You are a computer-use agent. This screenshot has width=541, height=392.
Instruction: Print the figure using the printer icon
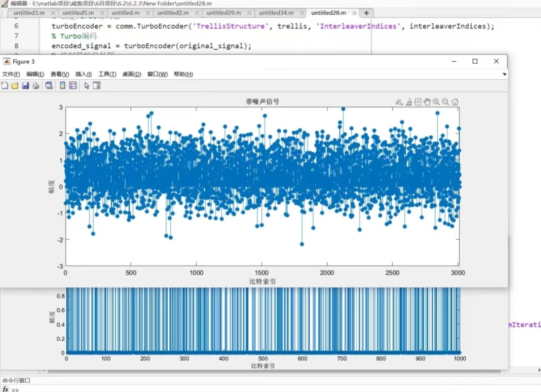click(36, 85)
